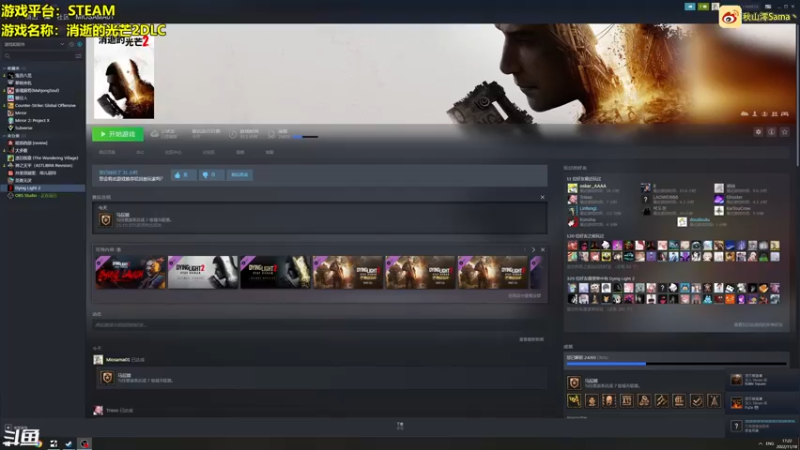Select Counter-Strike: Global Offensive in library
This screenshot has height=450, width=800.
[x=43, y=105]
